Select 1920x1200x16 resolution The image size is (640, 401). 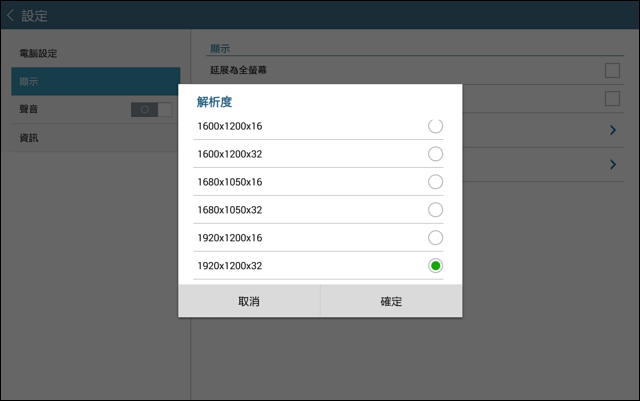click(435, 238)
